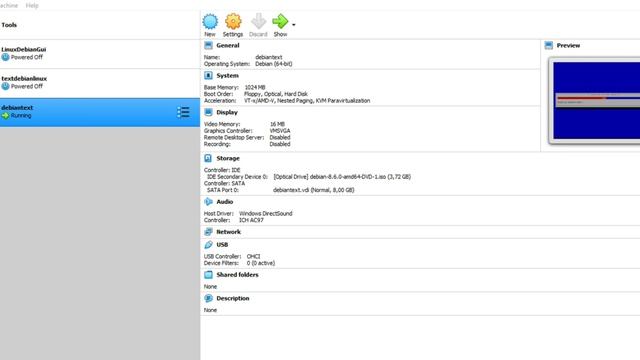This screenshot has height=360, width=640.
Task: Open the Shared folders heading link
Action: tap(237, 275)
